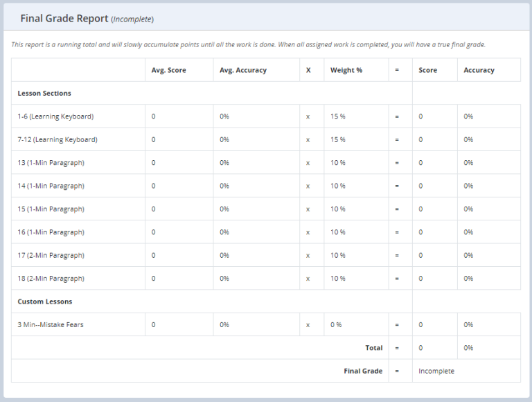Click the Avg. Accuracy column header

[243, 70]
